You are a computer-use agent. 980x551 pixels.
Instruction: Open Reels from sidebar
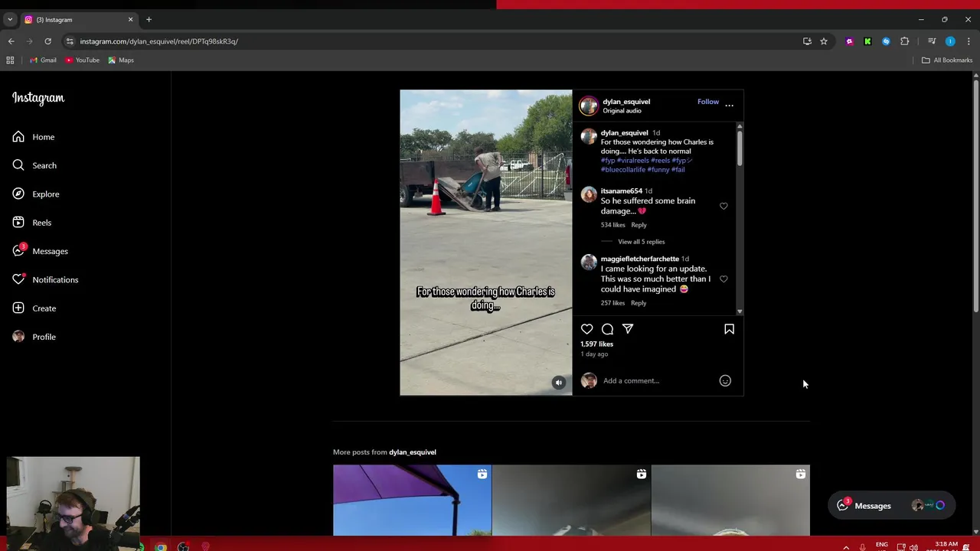tap(32, 223)
